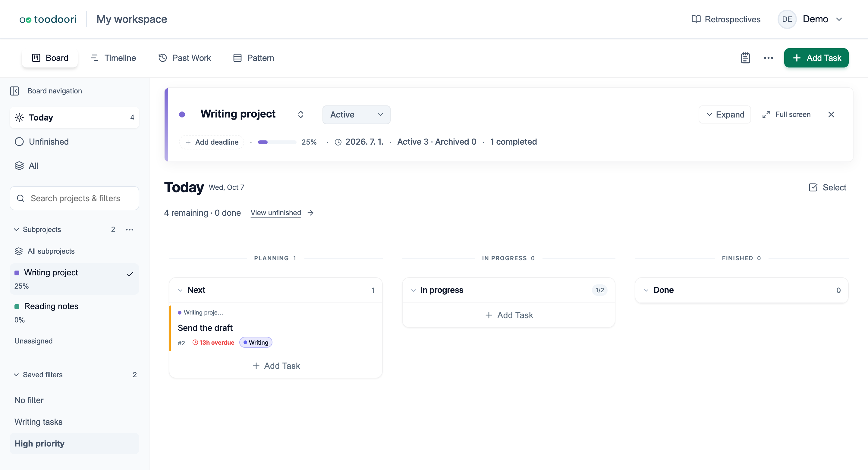Toggle the Writing project subproject checkmark

[130, 274]
